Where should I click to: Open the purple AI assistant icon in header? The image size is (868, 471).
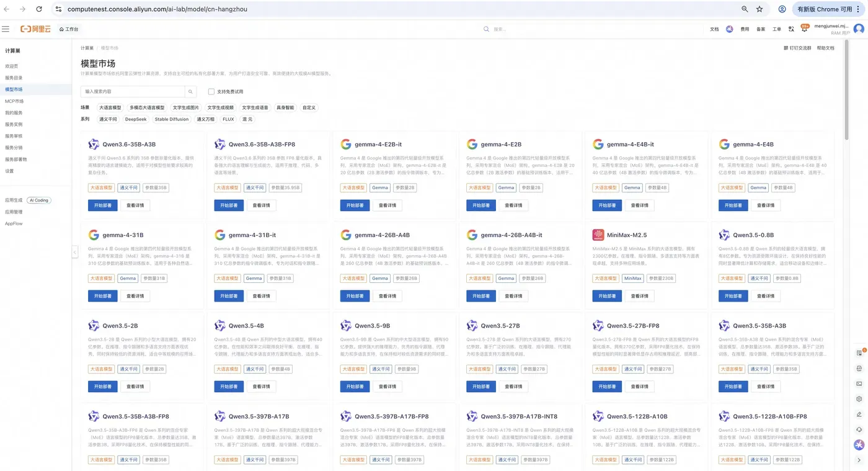(x=730, y=29)
